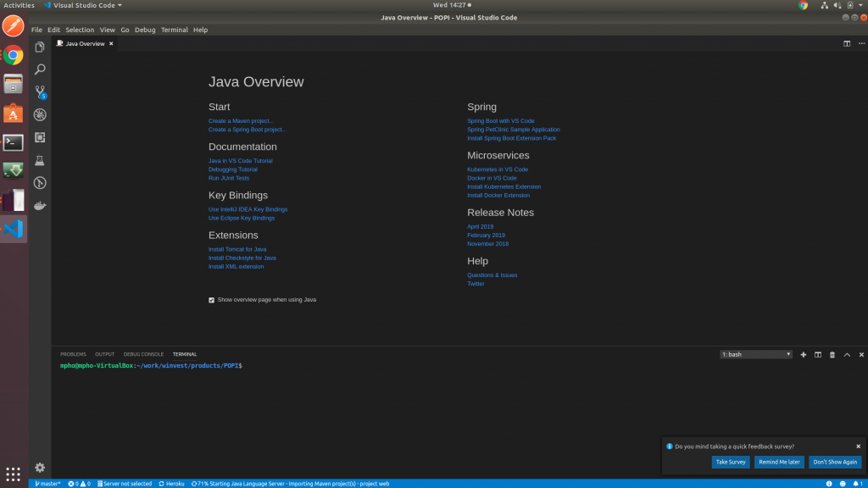This screenshot has height=488, width=868.
Task: Add a new terminal with plus icon
Action: point(804,354)
